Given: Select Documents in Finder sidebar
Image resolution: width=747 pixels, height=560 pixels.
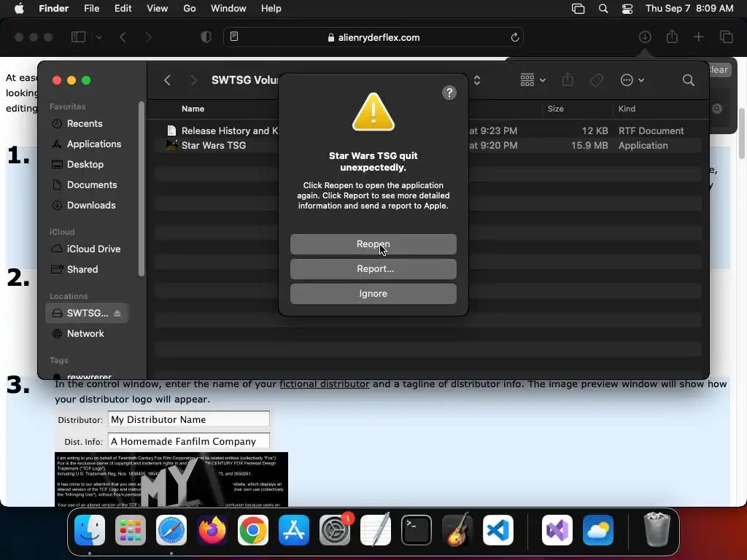Looking at the screenshot, I should click(91, 184).
